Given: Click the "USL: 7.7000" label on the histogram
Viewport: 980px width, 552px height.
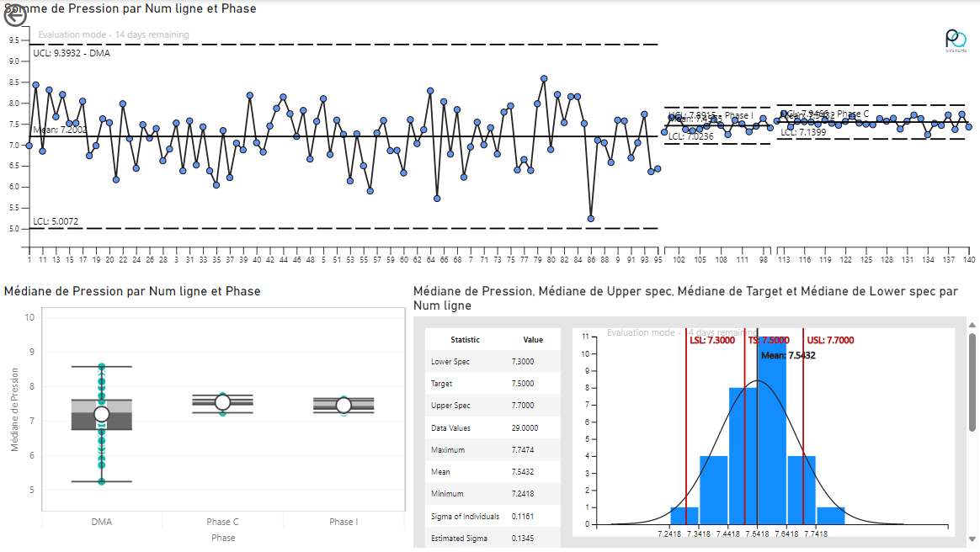Looking at the screenshot, I should tap(830, 340).
